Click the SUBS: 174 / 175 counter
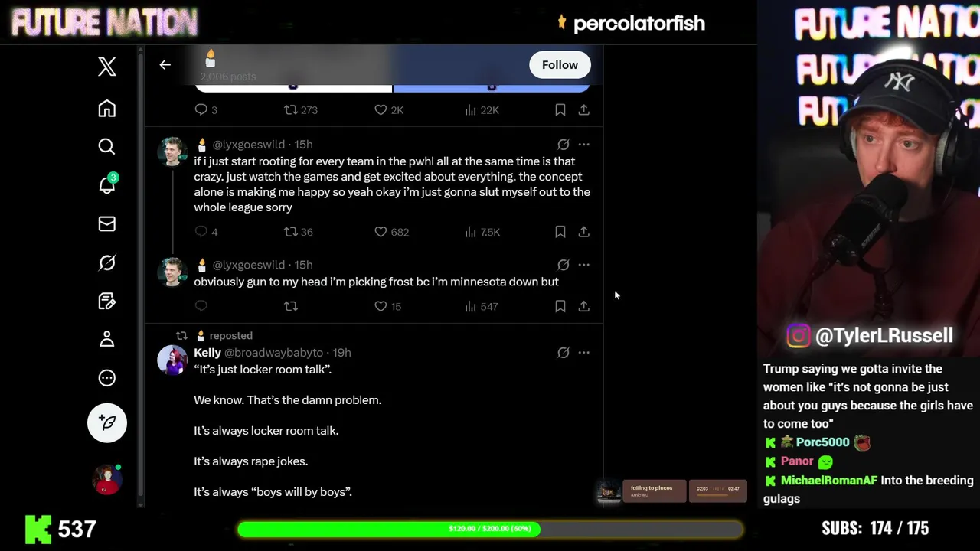The height and width of the screenshot is (551, 980). pyautogui.click(x=875, y=529)
